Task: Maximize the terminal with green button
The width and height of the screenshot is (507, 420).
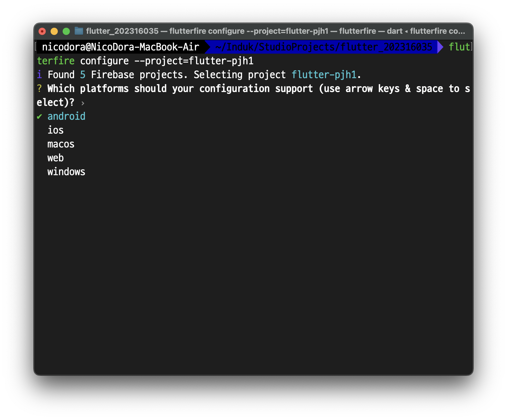Action: [x=66, y=31]
